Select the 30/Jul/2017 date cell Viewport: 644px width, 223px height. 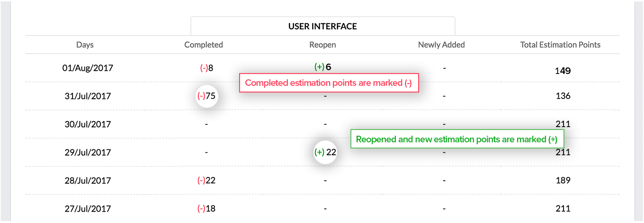[88, 124]
